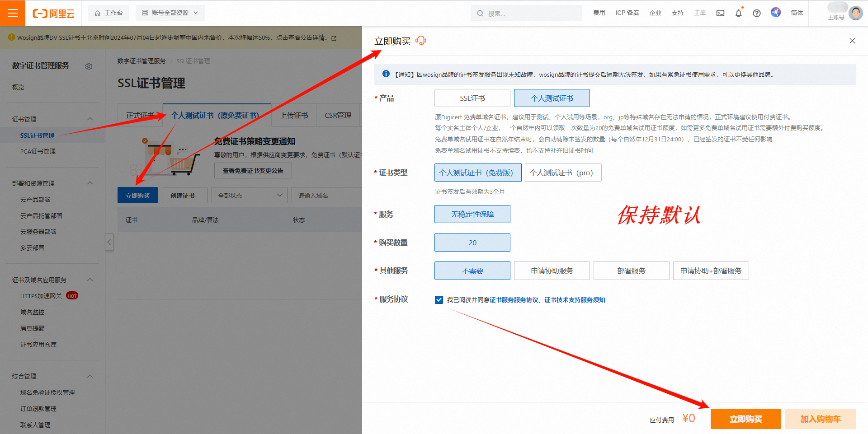
Task: Switch to the 正式证书 tab
Action: [x=139, y=115]
